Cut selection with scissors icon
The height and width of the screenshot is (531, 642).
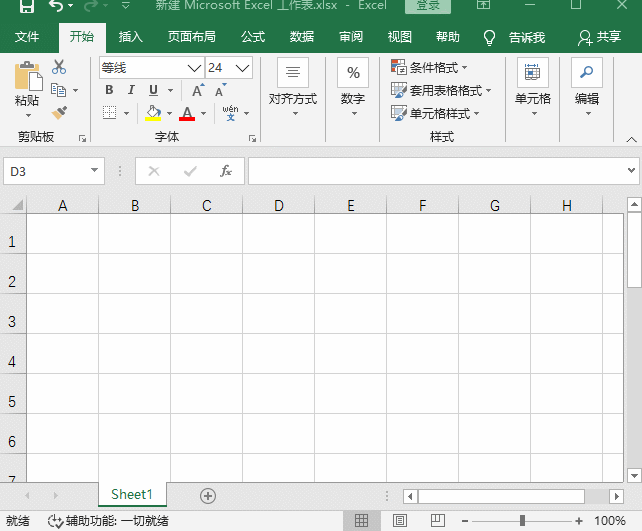pyautogui.click(x=59, y=67)
